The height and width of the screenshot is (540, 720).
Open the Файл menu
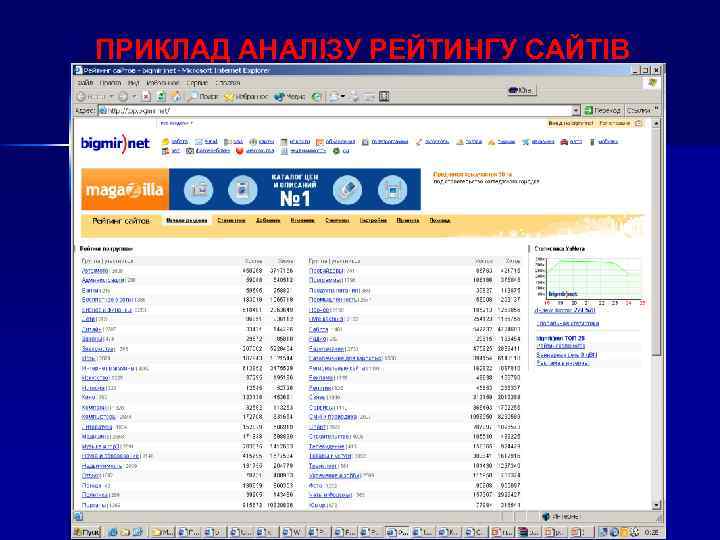85,83
